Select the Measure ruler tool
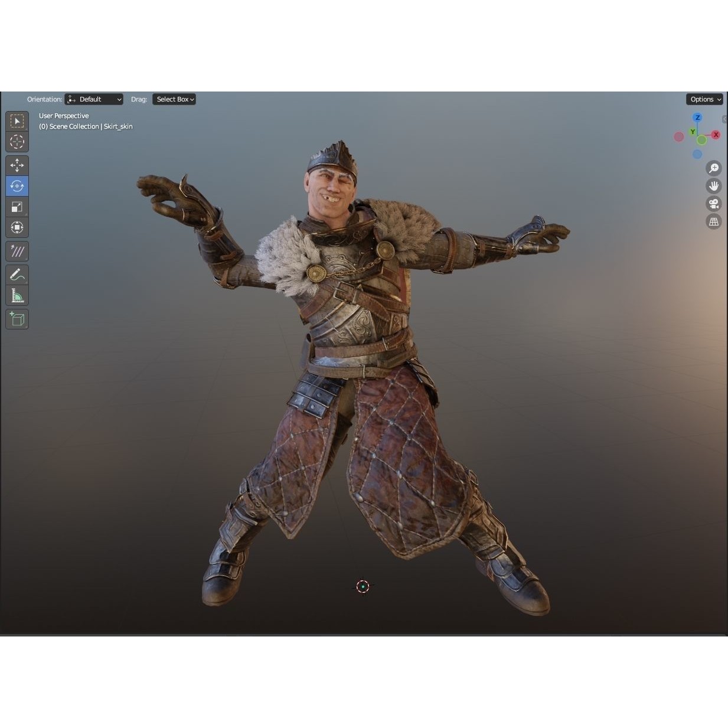The width and height of the screenshot is (728, 728). 17,295
